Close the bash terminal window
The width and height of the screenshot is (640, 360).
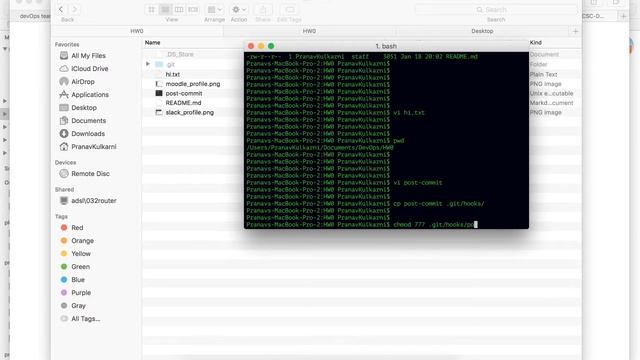(251, 46)
